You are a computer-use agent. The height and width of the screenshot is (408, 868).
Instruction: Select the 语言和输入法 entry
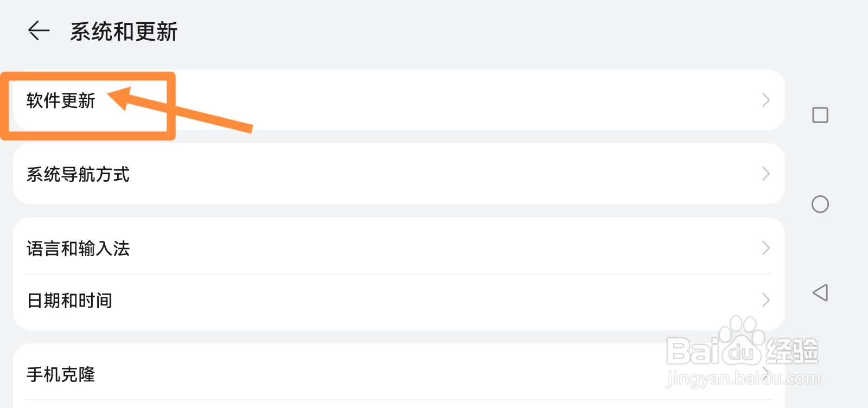coord(399,247)
